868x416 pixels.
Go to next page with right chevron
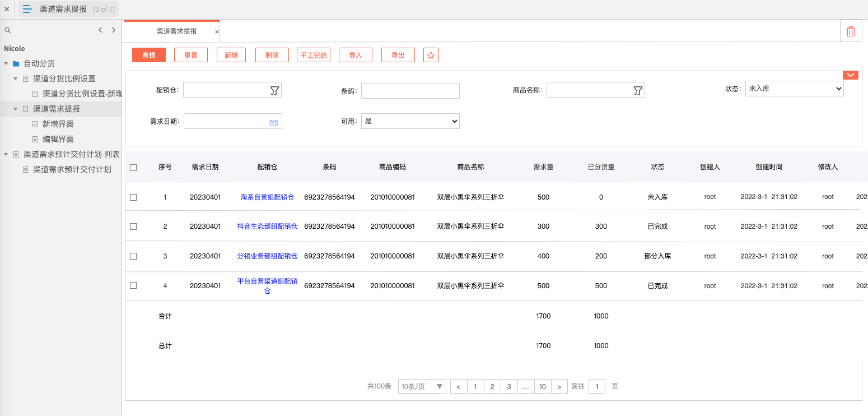(114, 30)
